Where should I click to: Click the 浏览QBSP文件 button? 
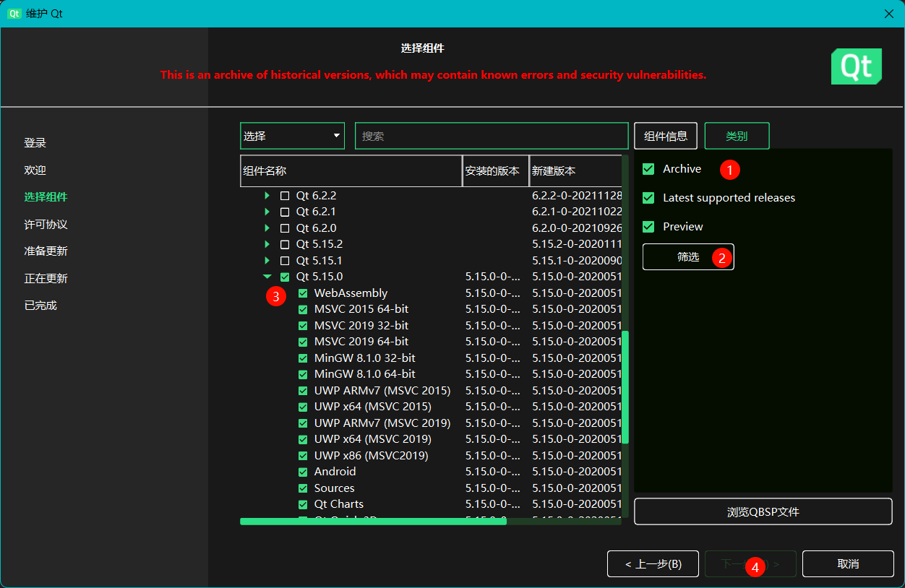coord(763,512)
